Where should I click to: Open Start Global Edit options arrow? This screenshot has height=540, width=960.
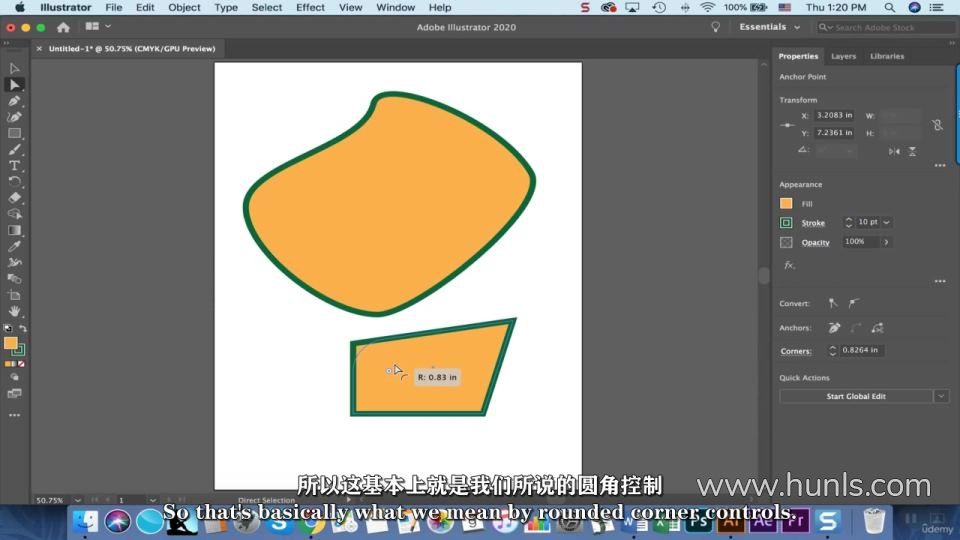942,396
